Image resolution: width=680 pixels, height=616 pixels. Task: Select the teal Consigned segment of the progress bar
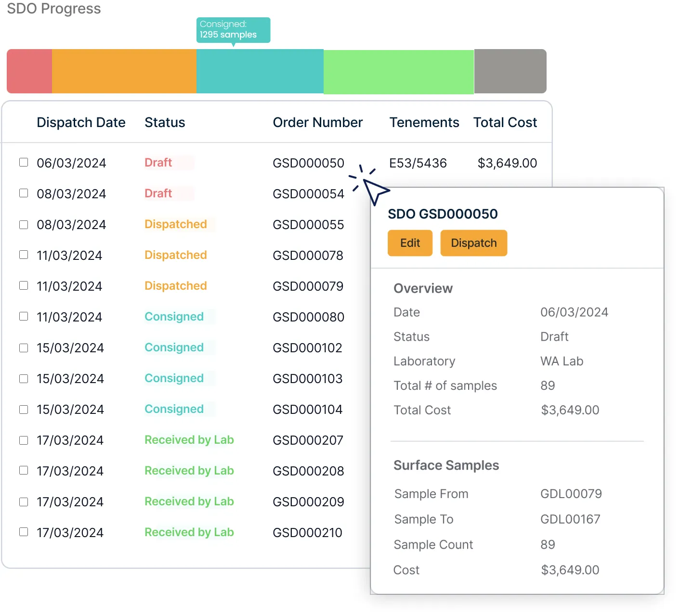coord(260,71)
